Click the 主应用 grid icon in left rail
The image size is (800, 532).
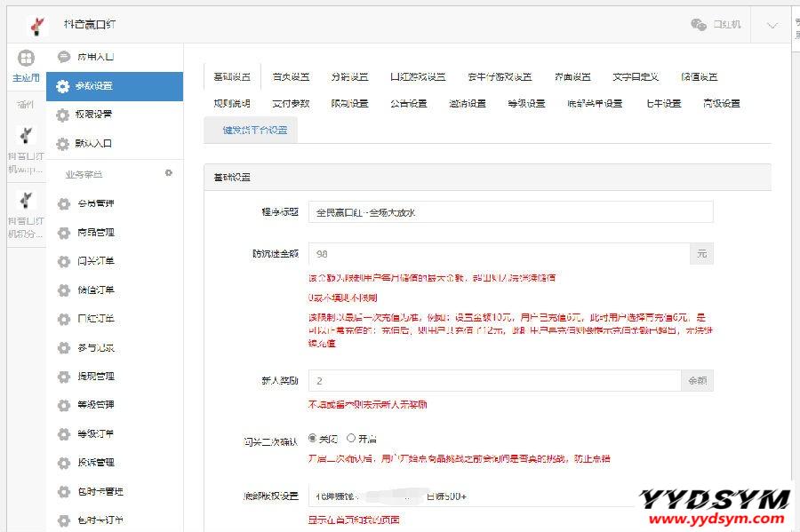click(x=27, y=59)
